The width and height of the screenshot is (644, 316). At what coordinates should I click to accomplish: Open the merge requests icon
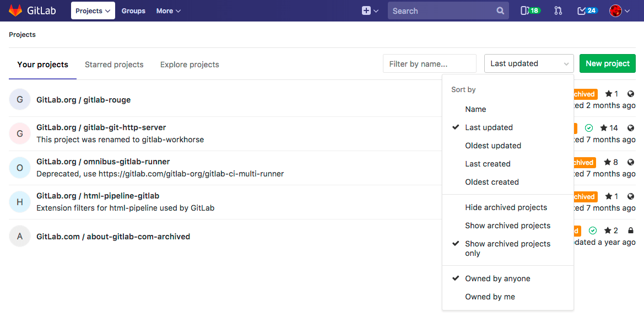[x=558, y=10]
